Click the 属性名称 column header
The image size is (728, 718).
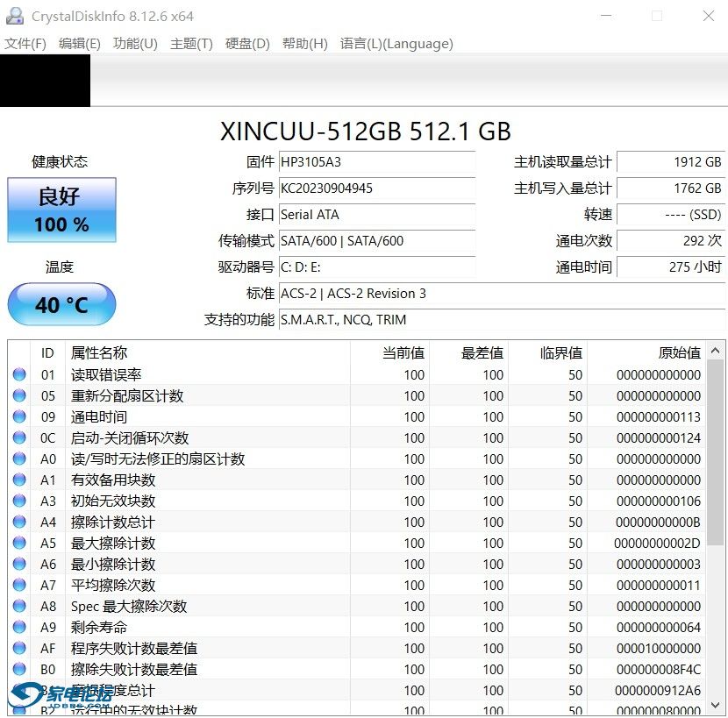(x=208, y=353)
